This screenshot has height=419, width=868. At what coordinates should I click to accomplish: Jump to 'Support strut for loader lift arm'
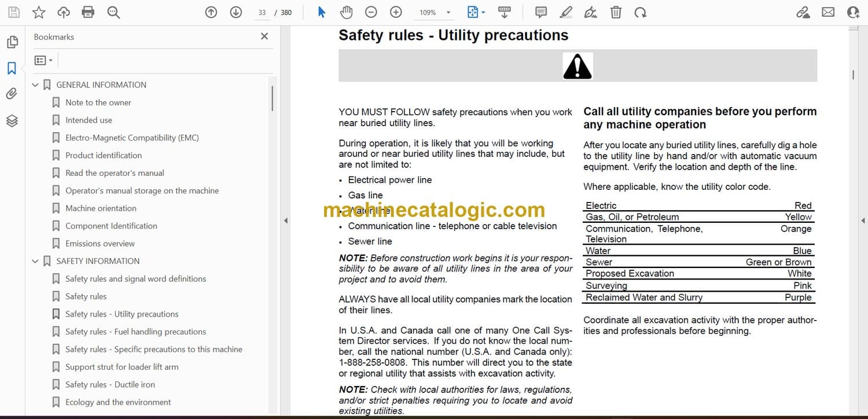click(x=122, y=367)
